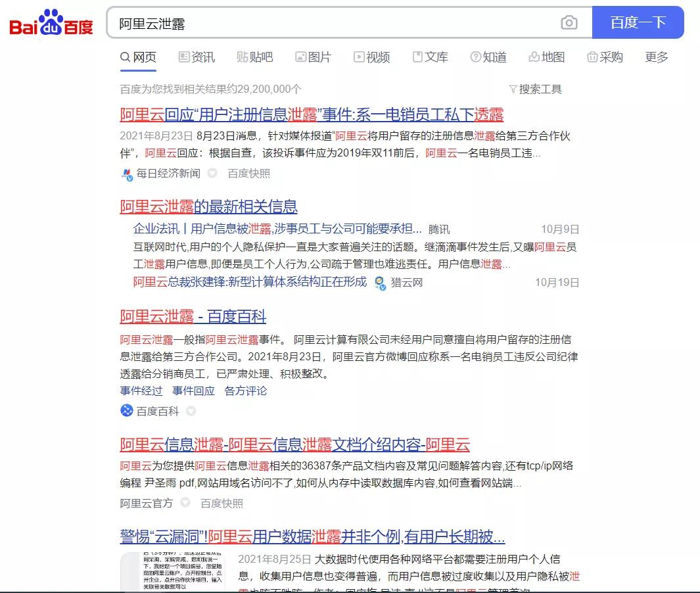This screenshot has height=593, width=700.
Task: Click the 每日经济新闻 source name
Action: (168, 174)
